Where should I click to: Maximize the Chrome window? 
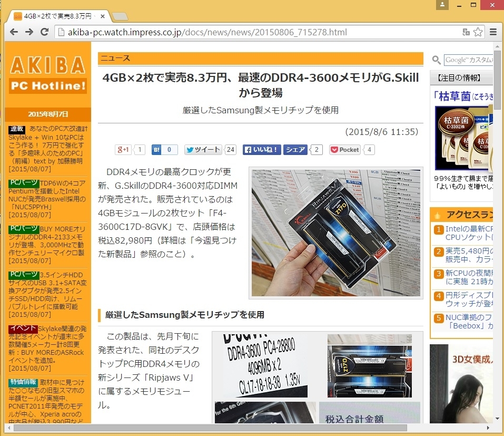tap(473, 5)
